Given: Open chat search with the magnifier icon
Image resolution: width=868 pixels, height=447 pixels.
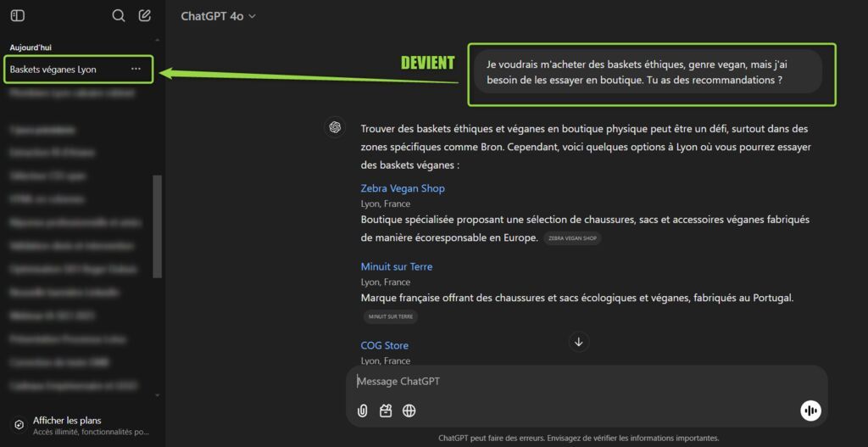Looking at the screenshot, I should click(119, 16).
